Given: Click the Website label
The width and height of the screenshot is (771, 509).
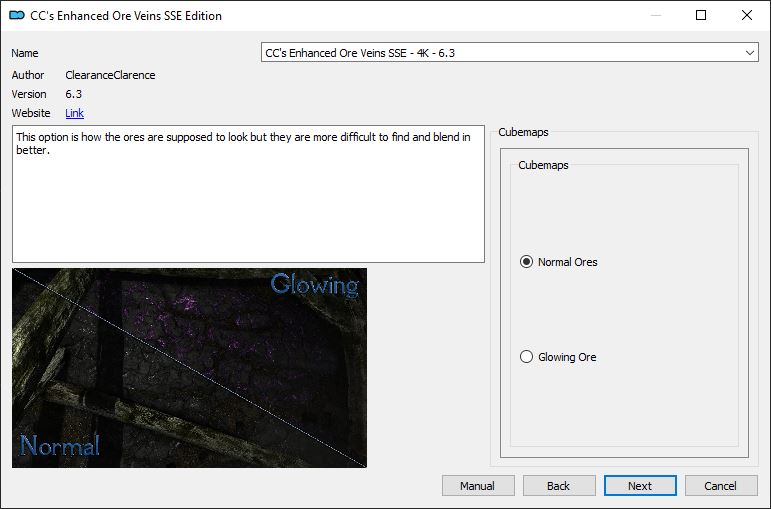Looking at the screenshot, I should coord(31,113).
